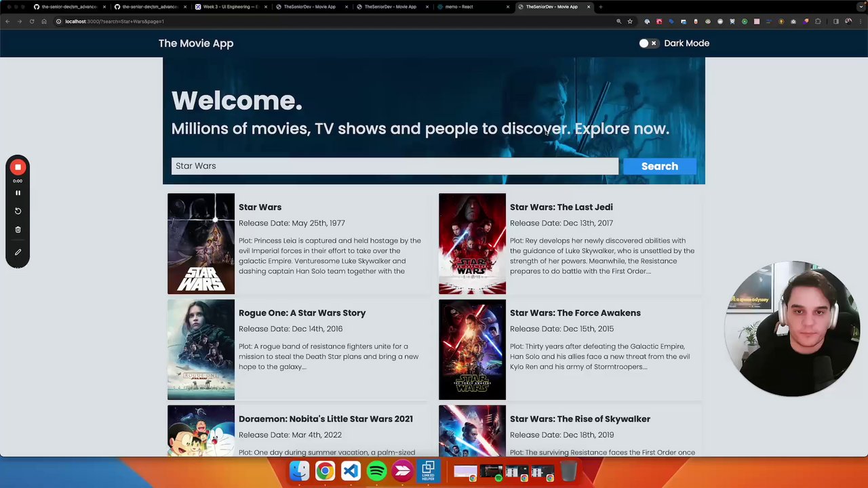The height and width of the screenshot is (488, 868).
Task: Switch to the first GitHub the-senior-dev tab
Action: pyautogui.click(x=70, y=7)
